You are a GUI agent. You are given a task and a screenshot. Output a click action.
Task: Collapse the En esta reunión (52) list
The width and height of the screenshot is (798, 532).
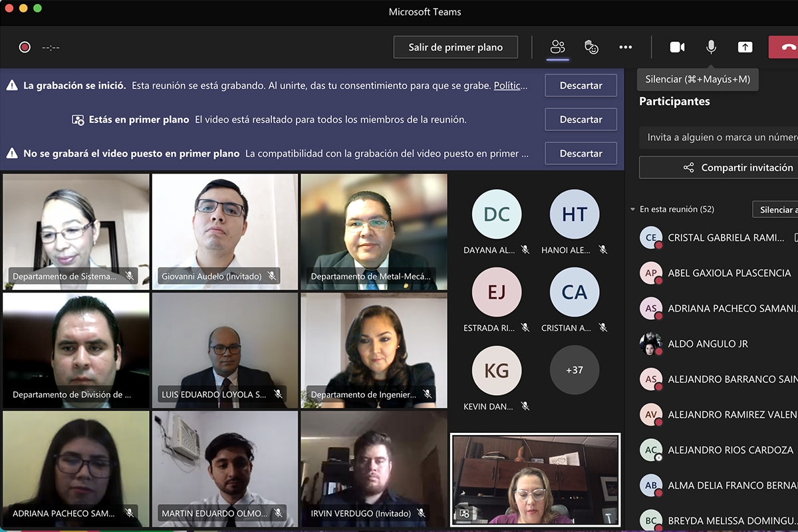(633, 209)
